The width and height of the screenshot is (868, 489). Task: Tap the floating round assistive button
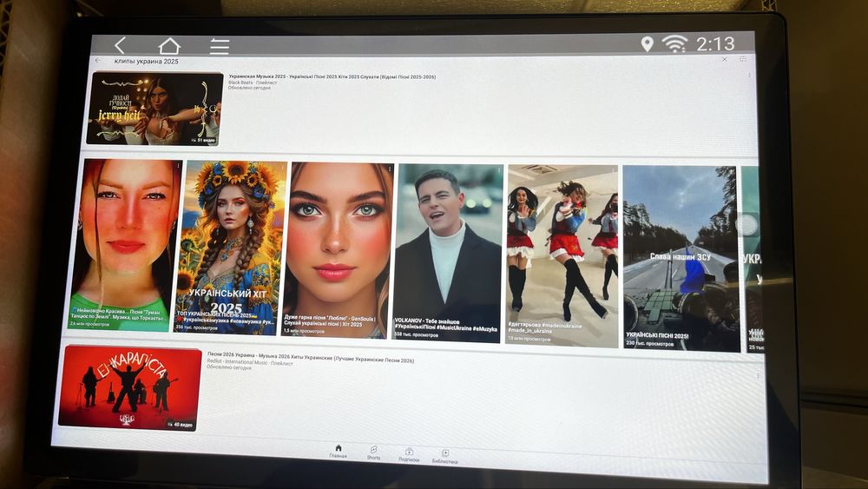point(746,225)
